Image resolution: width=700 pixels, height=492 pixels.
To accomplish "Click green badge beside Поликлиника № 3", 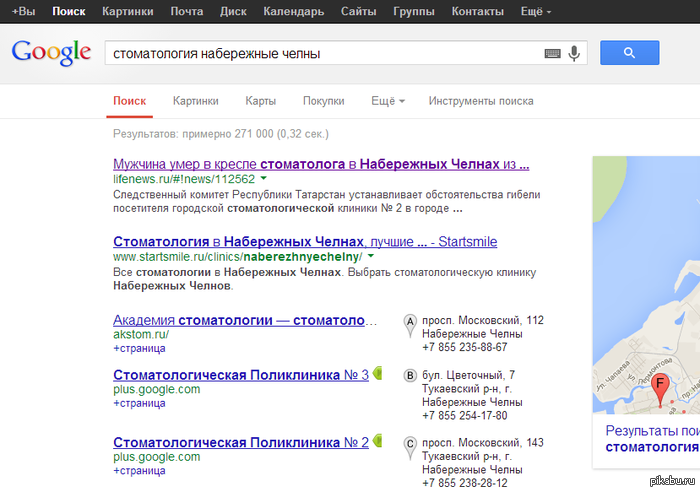I will coord(378,373).
